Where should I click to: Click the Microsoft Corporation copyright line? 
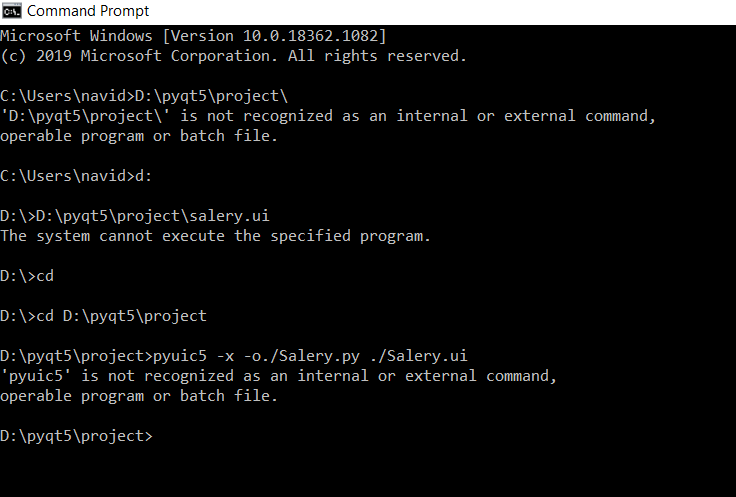click(x=233, y=56)
